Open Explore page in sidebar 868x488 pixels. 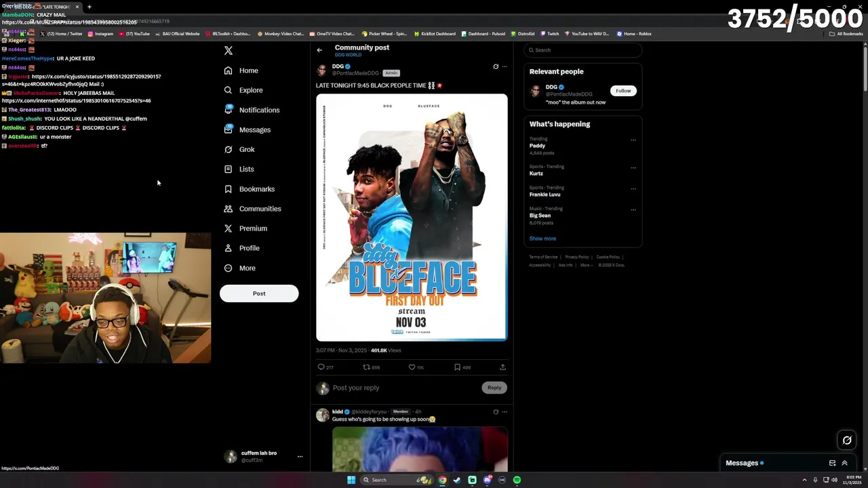243,90
